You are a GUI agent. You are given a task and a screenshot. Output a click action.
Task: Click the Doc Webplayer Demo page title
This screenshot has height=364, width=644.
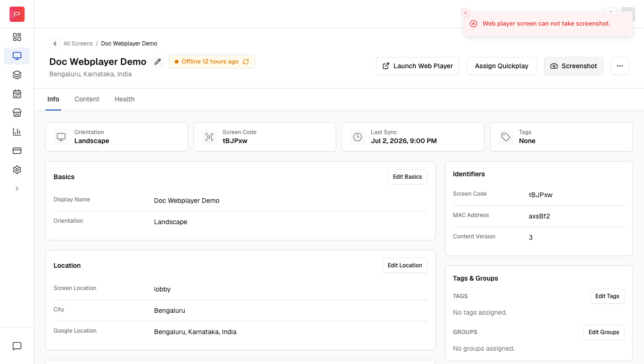[x=98, y=62]
